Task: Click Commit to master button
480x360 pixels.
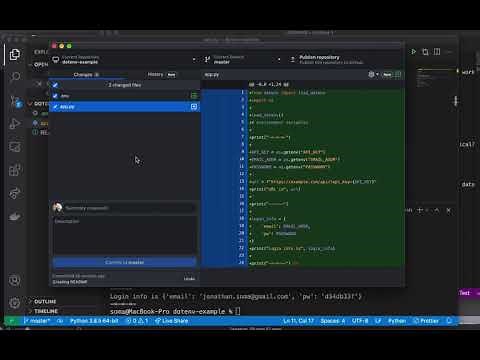Action: pyautogui.click(x=124, y=262)
